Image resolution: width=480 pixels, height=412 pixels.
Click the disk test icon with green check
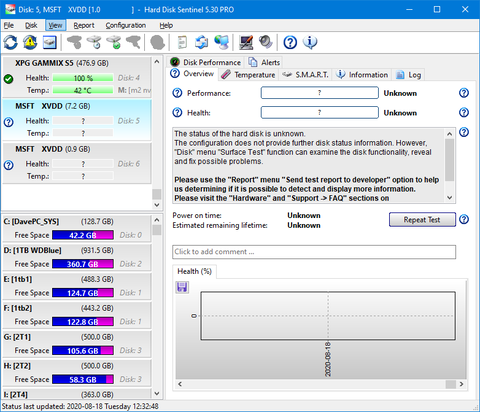(x=114, y=42)
